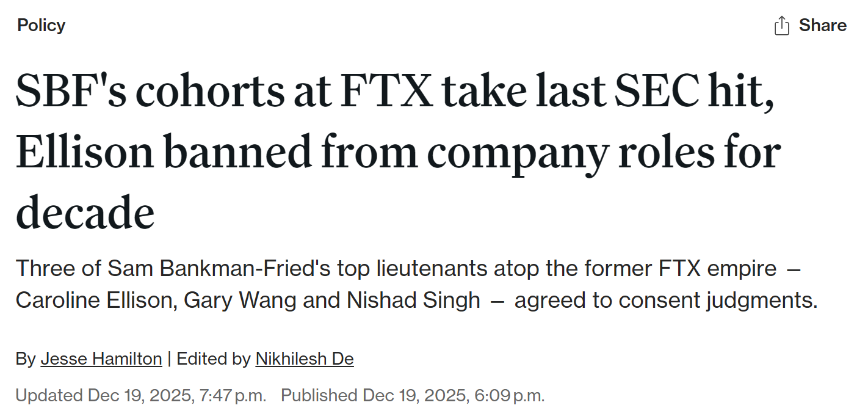This screenshot has height=419, width=868.
Task: Open author Jesse Hamilton's profile
Action: (x=101, y=359)
